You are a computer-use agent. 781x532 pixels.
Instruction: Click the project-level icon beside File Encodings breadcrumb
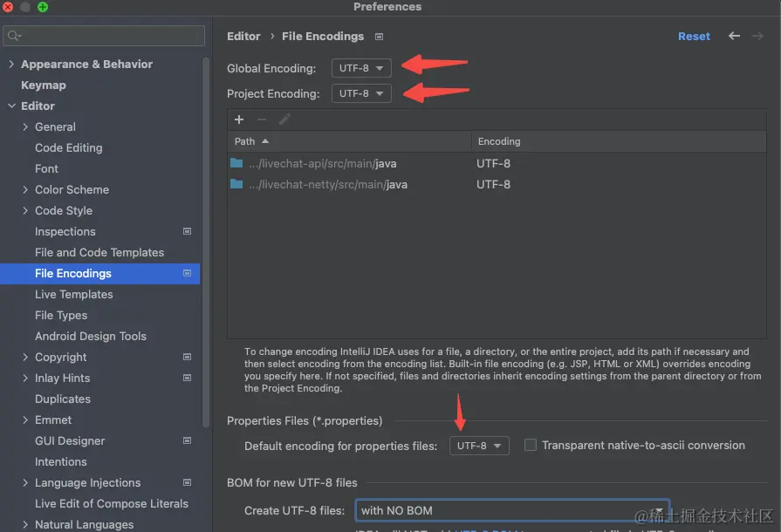[379, 37]
